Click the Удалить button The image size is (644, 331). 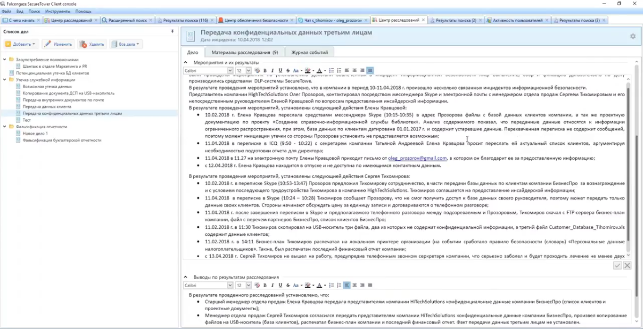click(x=92, y=44)
